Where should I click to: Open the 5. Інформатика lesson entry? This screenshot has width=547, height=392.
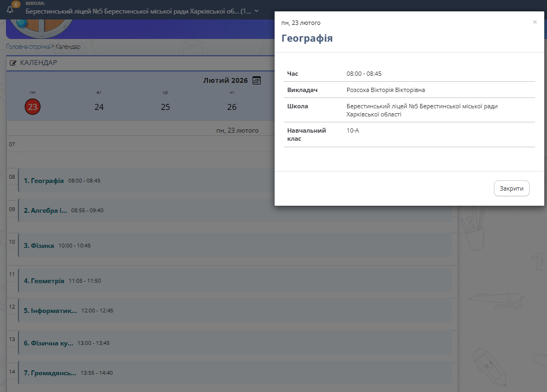point(50,311)
